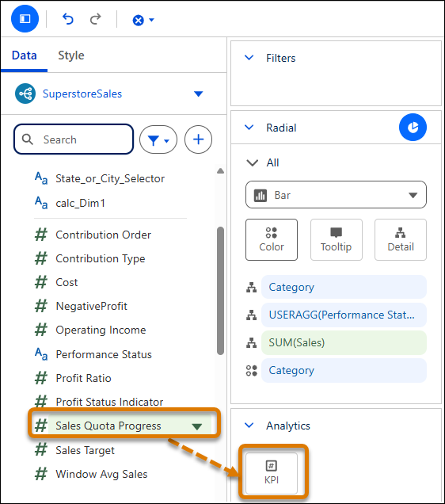Open the SuperstoreSales data source dropdown
Image resolution: width=445 pixels, height=504 pixels.
(199, 94)
